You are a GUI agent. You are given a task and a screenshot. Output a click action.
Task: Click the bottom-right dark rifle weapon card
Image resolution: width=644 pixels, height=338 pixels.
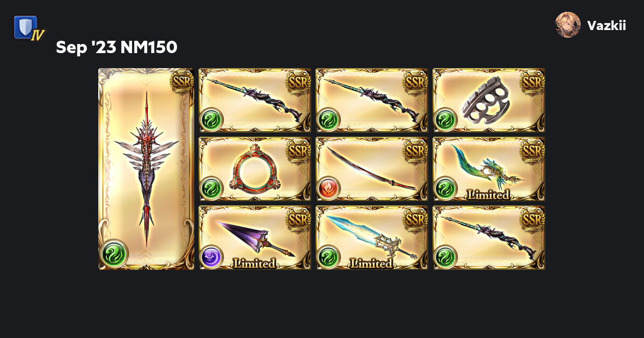tap(489, 238)
